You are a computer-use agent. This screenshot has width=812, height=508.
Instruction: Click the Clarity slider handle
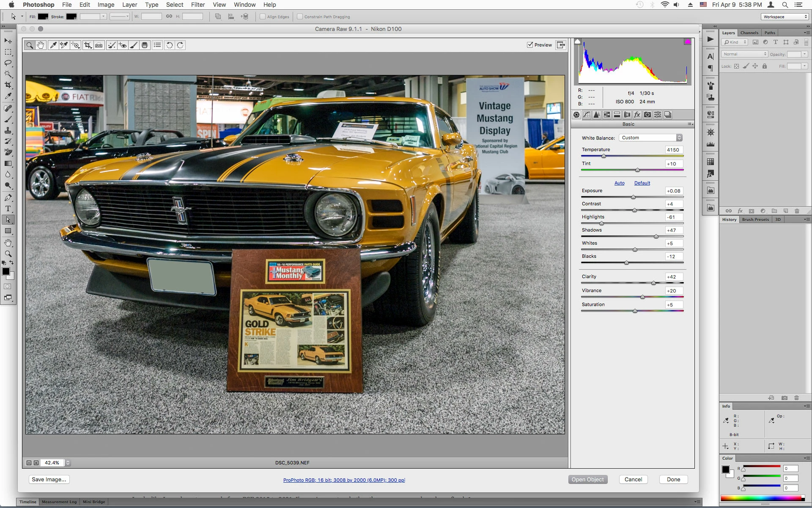point(653,283)
